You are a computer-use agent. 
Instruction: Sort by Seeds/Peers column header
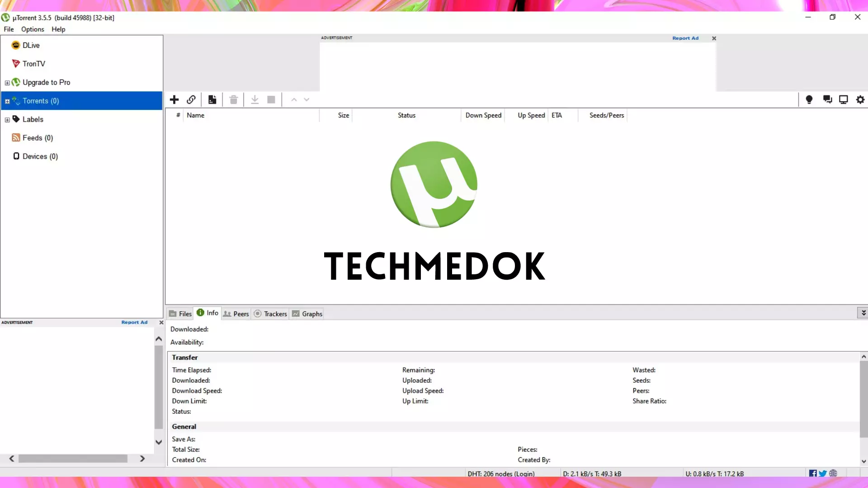[603, 115]
